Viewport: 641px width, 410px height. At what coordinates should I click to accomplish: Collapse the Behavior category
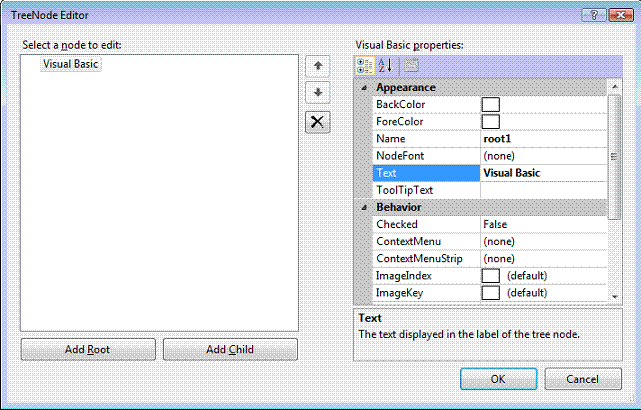pyautogui.click(x=364, y=208)
